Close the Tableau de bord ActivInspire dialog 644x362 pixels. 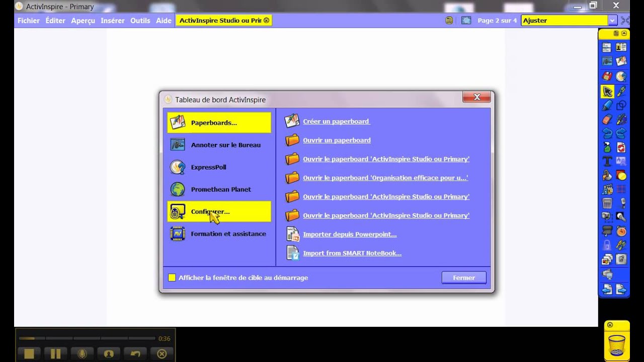pos(476,98)
